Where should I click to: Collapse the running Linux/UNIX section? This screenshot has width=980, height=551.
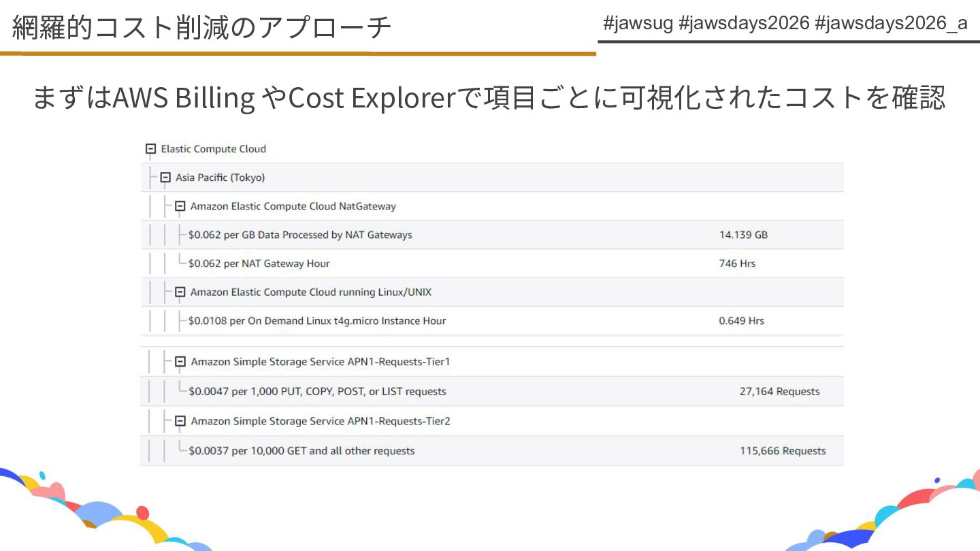[x=180, y=292]
